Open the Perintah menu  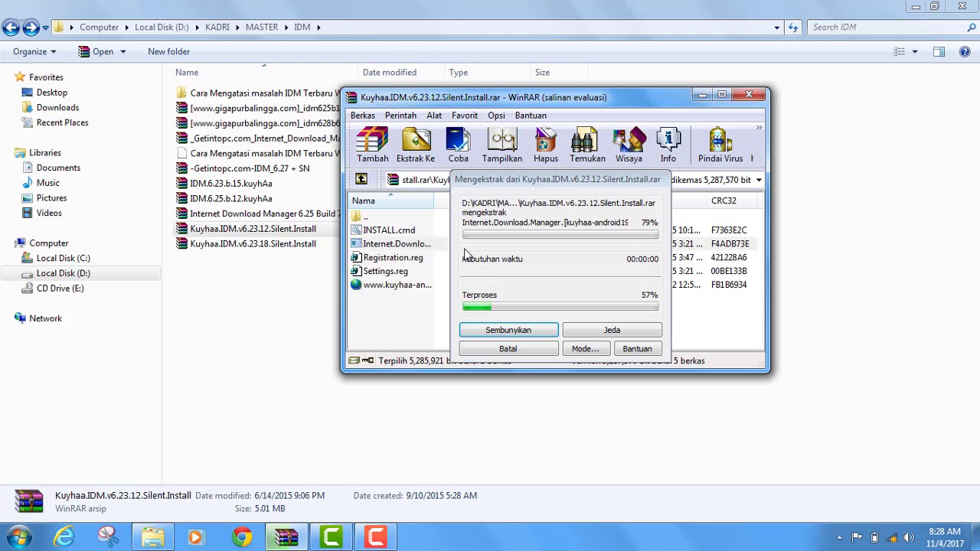pyautogui.click(x=400, y=116)
